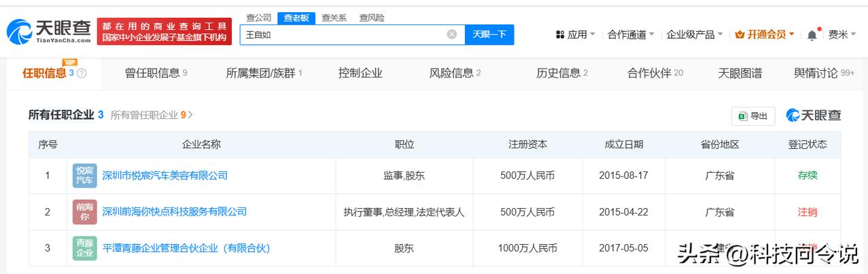This screenshot has height=274, width=868.
Task: Select the 查老板 search tab
Action: (x=296, y=18)
